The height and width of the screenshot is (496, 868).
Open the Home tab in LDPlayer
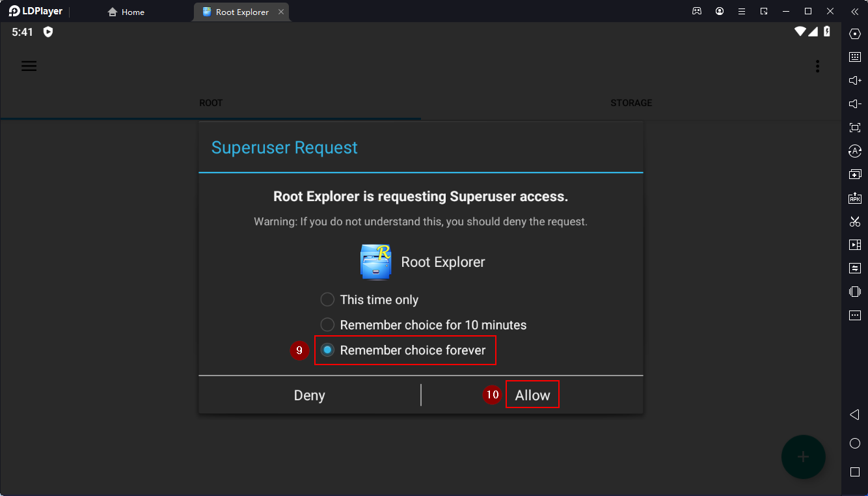coord(126,12)
